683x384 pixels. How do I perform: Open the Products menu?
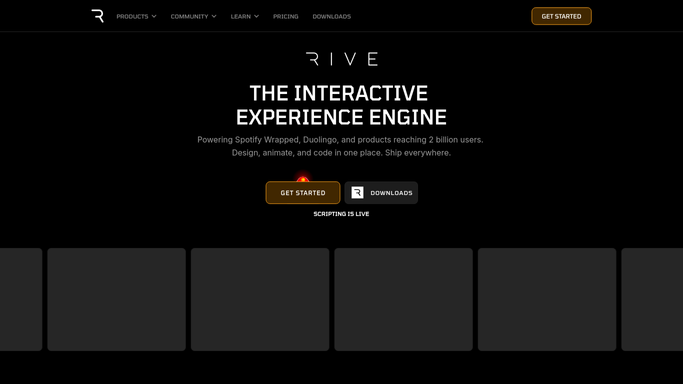pos(136,17)
